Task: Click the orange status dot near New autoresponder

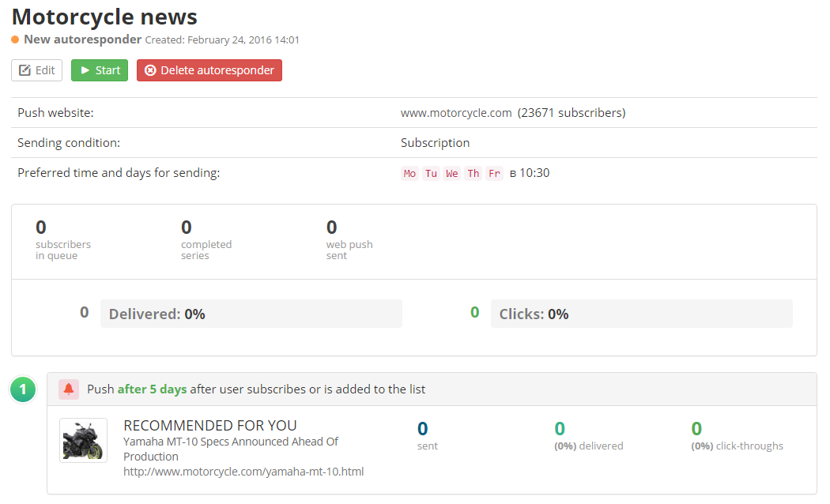Action: click(x=15, y=39)
